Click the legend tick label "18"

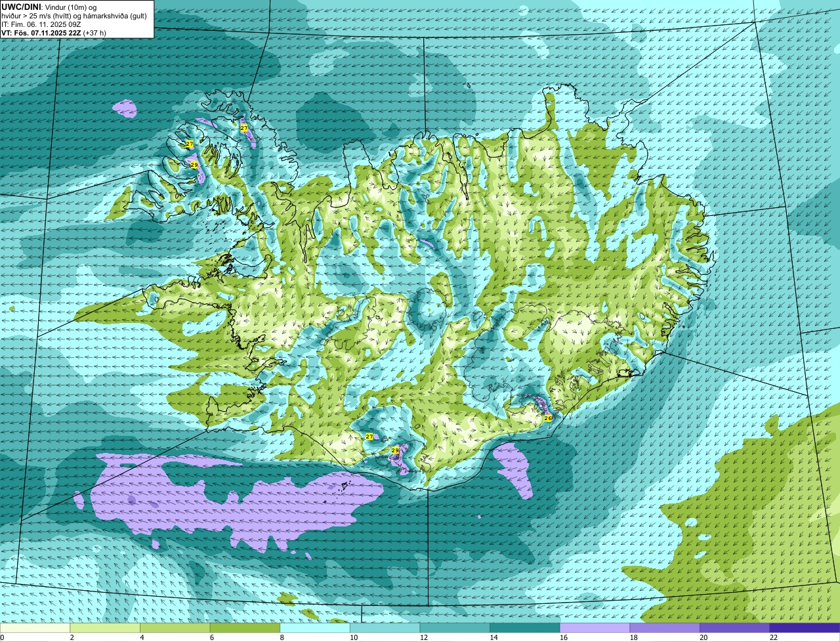tap(633, 637)
